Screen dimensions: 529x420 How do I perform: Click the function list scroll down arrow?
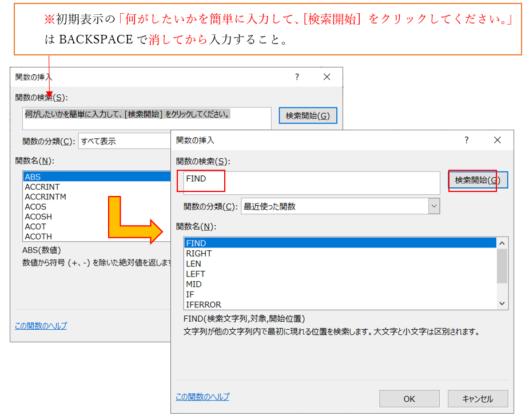coord(502,304)
